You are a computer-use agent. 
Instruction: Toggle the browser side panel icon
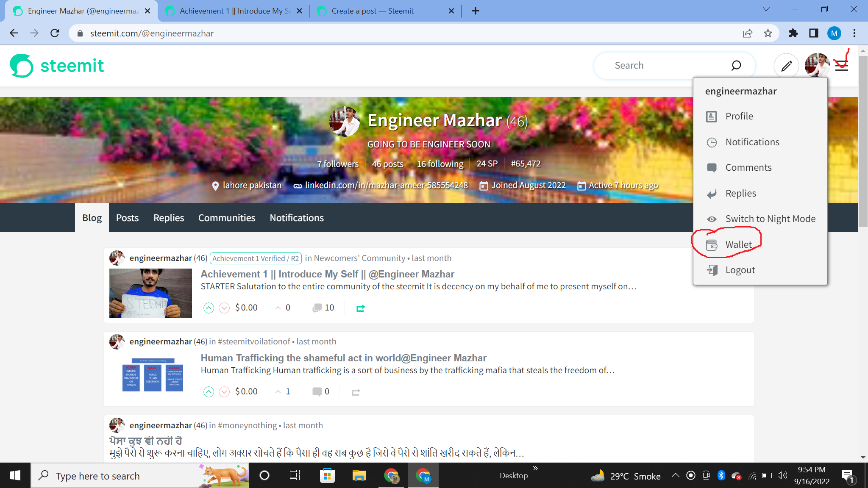(x=813, y=33)
